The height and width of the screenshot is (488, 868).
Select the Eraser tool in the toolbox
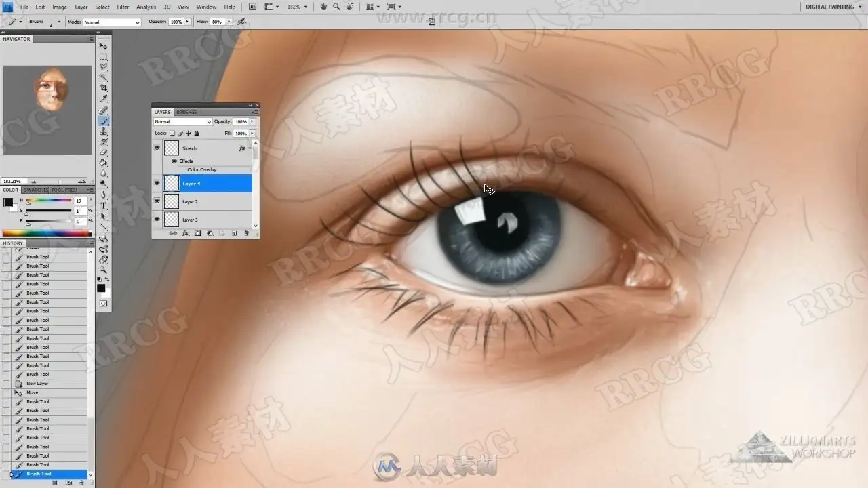click(104, 152)
